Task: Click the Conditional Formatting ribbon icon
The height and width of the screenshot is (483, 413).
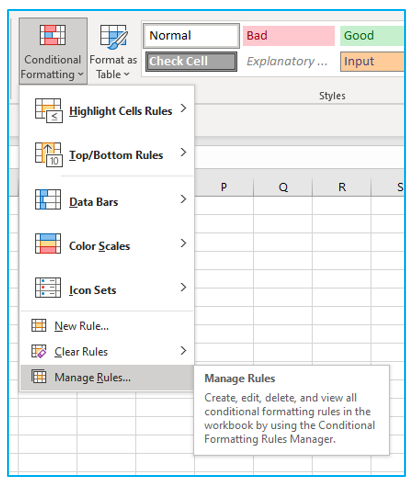Action: 53,35
